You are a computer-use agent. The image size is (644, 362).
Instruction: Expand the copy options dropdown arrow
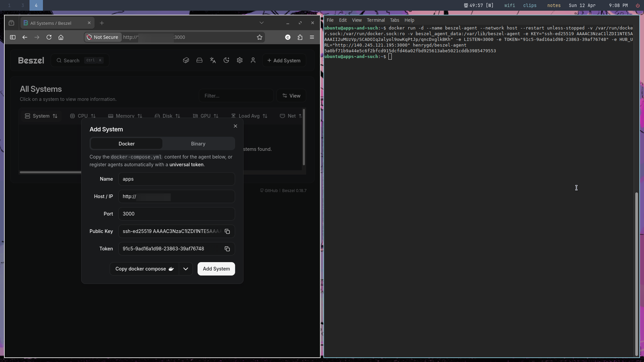coord(186,269)
